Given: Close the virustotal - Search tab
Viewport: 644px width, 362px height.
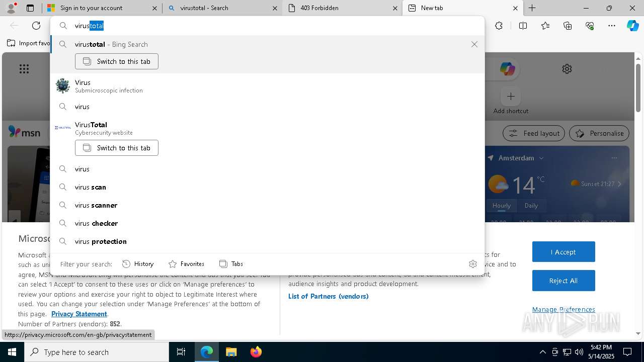Looking at the screenshot, I should point(275,8).
